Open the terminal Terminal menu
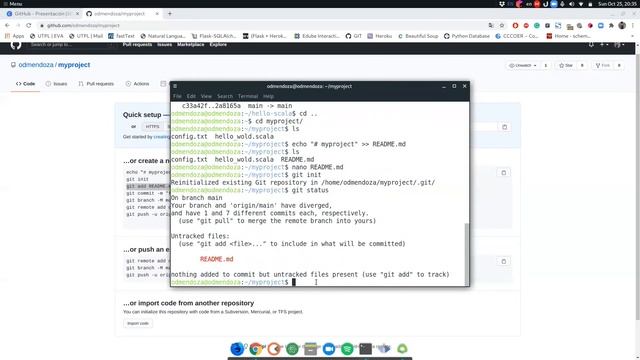640x360 pixels. coord(248,96)
